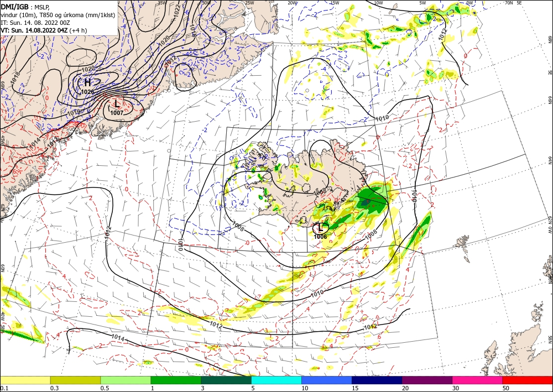
Task: Click the 45W label on the left edge
Action: click(x=2, y=139)
